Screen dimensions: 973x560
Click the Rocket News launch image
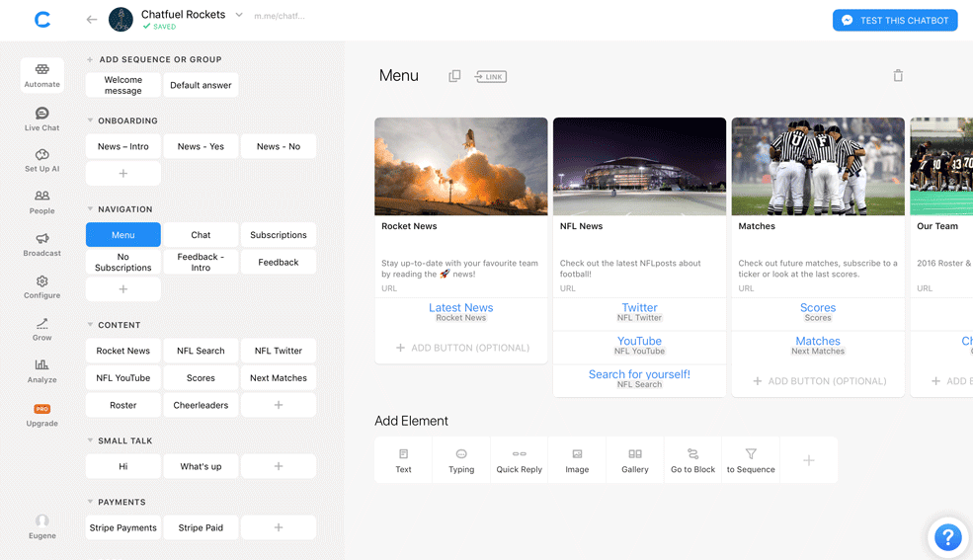(460, 166)
